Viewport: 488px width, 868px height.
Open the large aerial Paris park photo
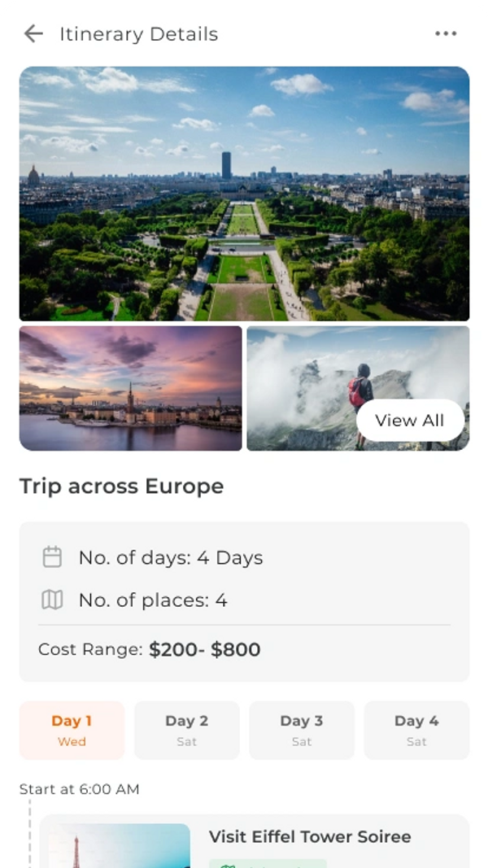pyautogui.click(x=244, y=194)
